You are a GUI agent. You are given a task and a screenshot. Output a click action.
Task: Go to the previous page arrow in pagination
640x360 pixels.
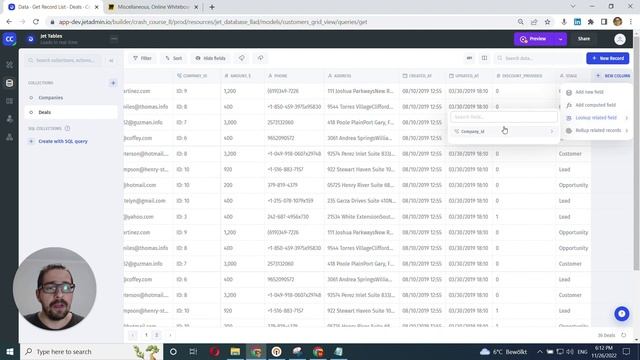(133, 335)
